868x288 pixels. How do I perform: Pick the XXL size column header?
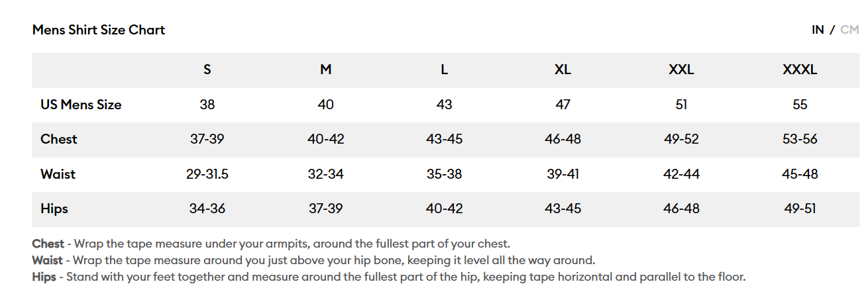tap(681, 70)
